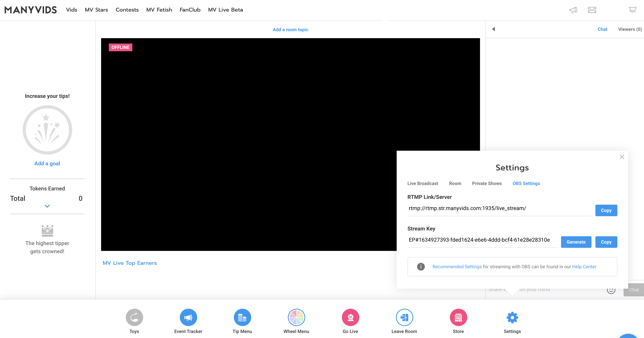This screenshot has width=644, height=338.
Task: Open the Event Tracker megaphone icon
Action: [x=188, y=317]
